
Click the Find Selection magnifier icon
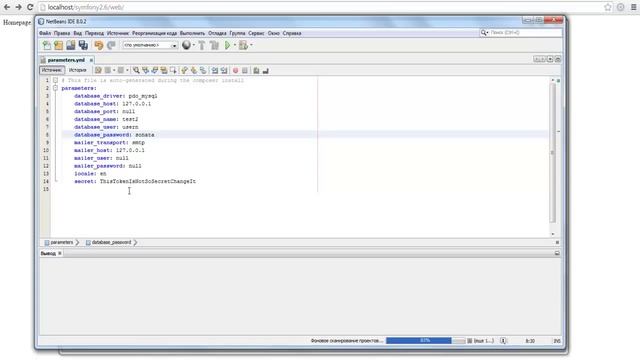136,71
